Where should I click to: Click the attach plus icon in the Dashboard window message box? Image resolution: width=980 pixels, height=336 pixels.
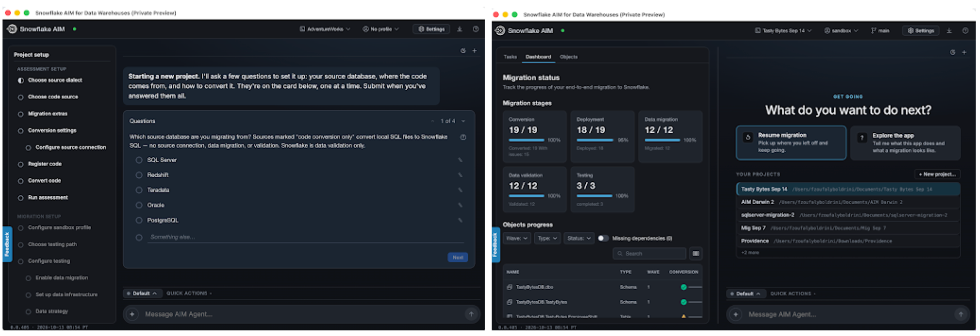point(735,315)
